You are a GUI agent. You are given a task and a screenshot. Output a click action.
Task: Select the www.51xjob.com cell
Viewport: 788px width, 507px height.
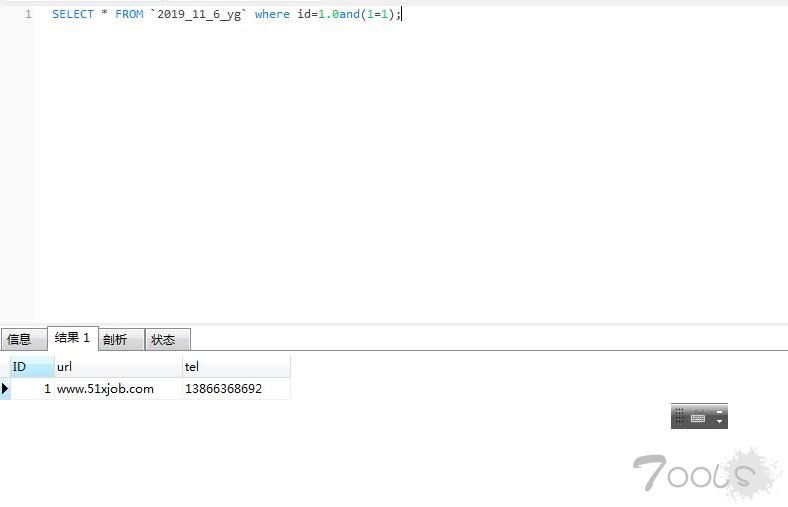[x=118, y=388]
